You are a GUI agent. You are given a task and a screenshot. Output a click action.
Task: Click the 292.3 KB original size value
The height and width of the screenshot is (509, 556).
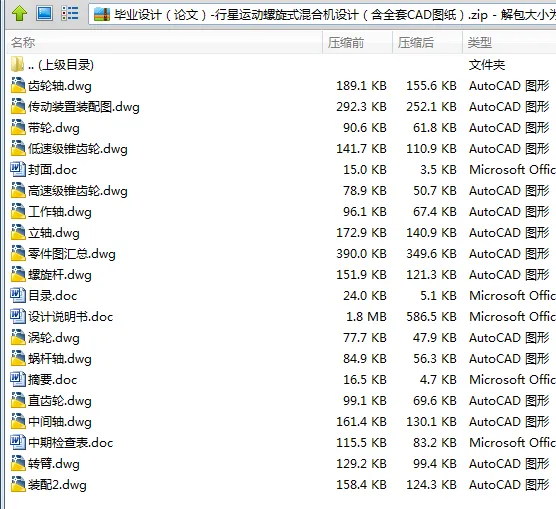[361, 107]
